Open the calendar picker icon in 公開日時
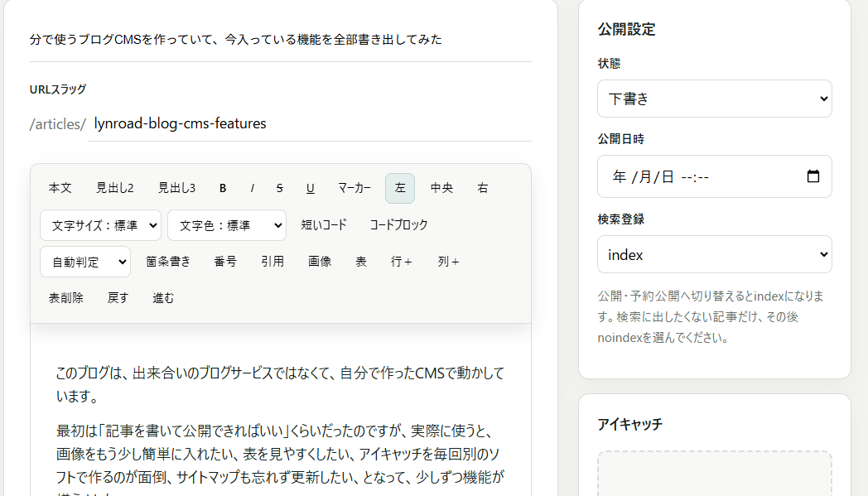This screenshot has height=496, width=868. pos(813,176)
